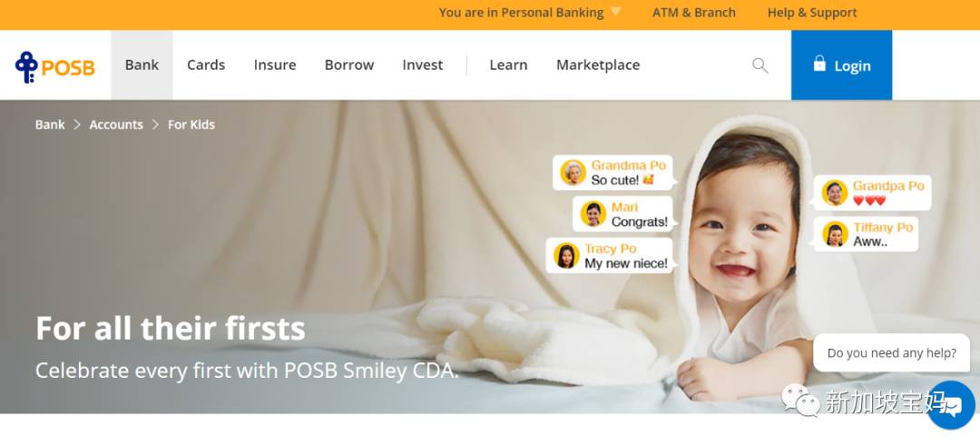Screen dimensions: 980x446
Task: Click Grandma Po's avatar icon
Action: coord(573,173)
